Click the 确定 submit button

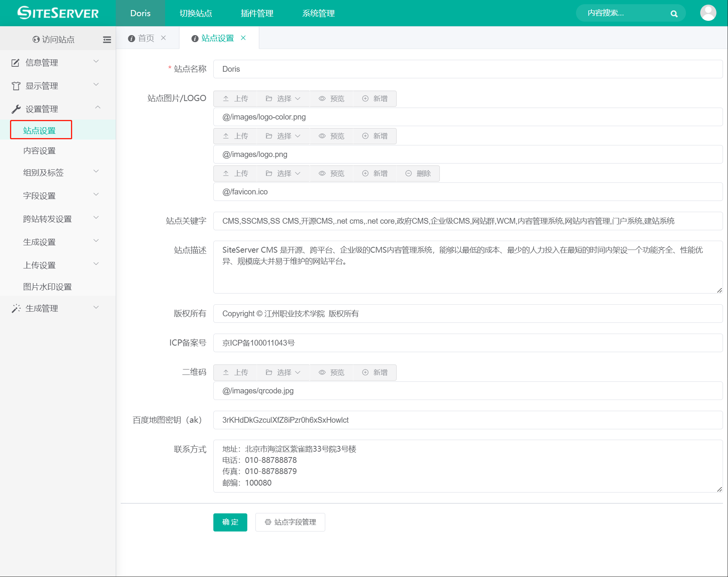click(230, 522)
